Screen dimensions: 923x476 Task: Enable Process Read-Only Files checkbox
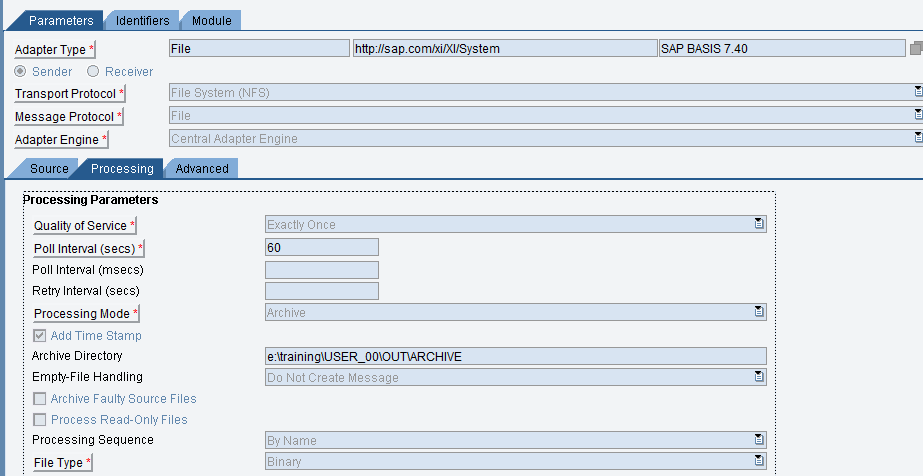pos(39,420)
